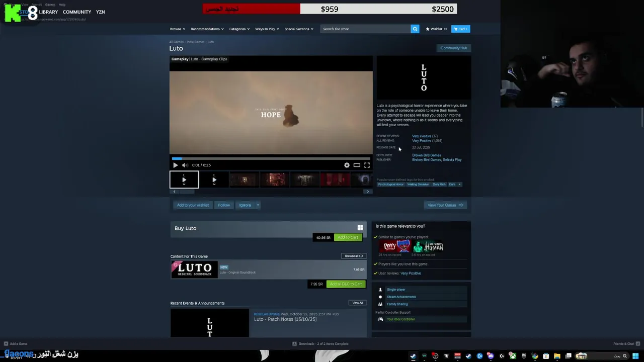Open the red curtain screenshot thumbnail

tap(335, 179)
